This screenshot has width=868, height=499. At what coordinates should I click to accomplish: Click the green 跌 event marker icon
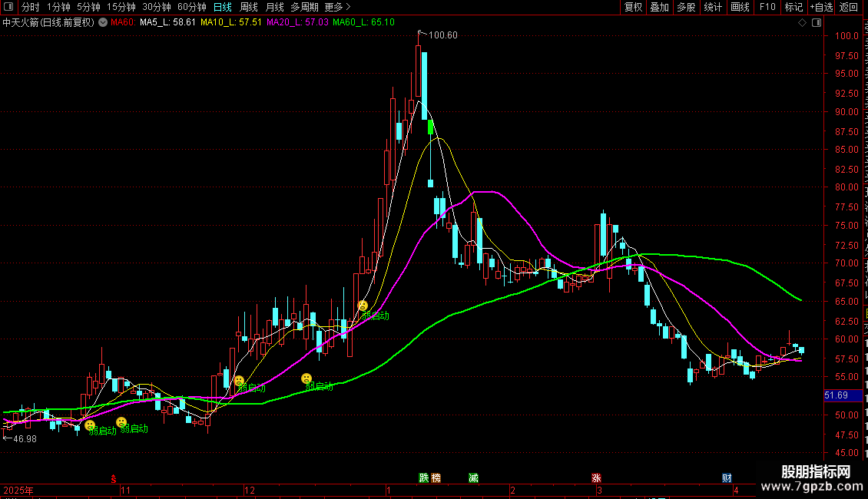[423, 478]
